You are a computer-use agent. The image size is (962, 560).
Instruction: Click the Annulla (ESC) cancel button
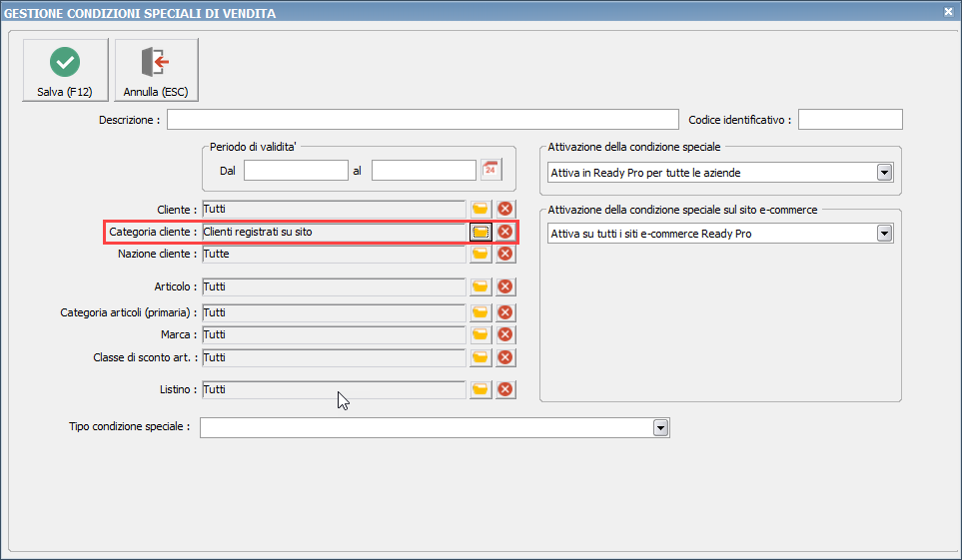pyautogui.click(x=156, y=70)
